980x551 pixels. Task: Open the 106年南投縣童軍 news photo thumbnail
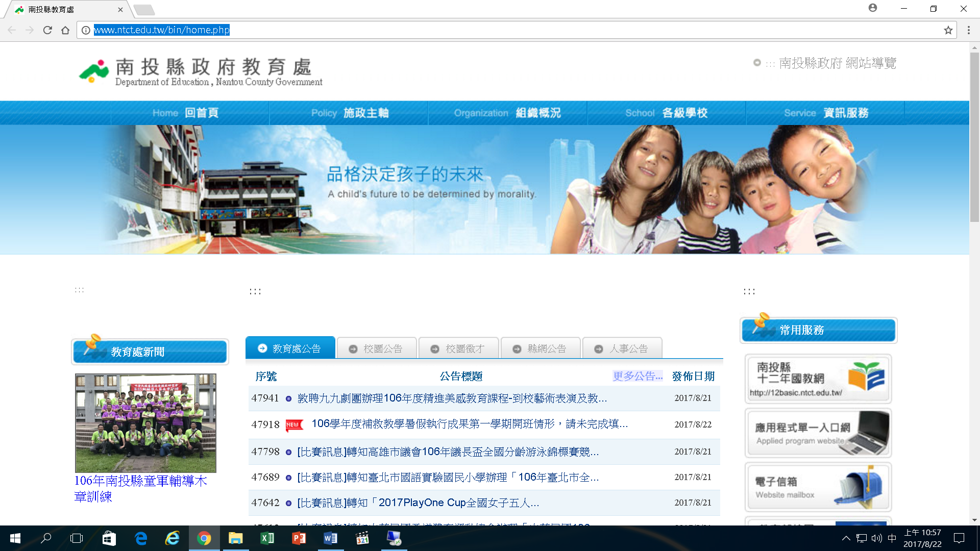[145, 423]
